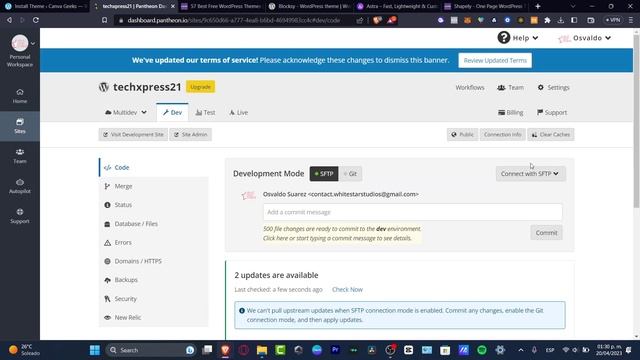Select Code in the side menu
The height and width of the screenshot is (360, 640).
point(153,167)
